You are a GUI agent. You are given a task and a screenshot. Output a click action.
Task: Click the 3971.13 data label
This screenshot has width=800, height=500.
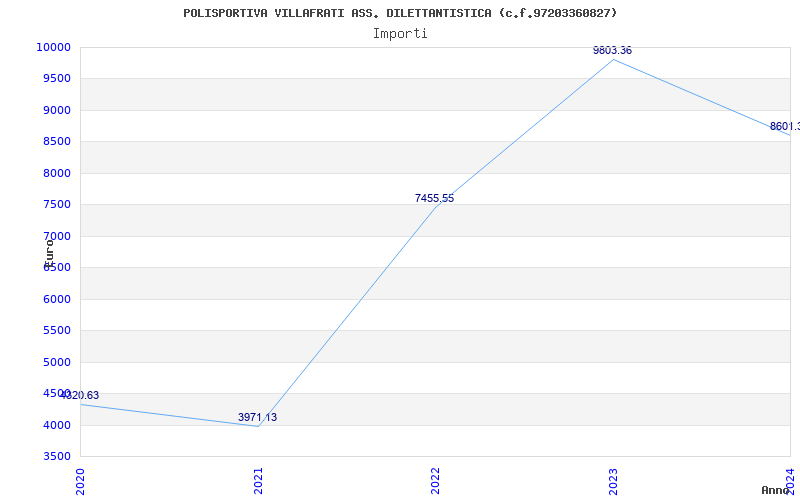257,417
